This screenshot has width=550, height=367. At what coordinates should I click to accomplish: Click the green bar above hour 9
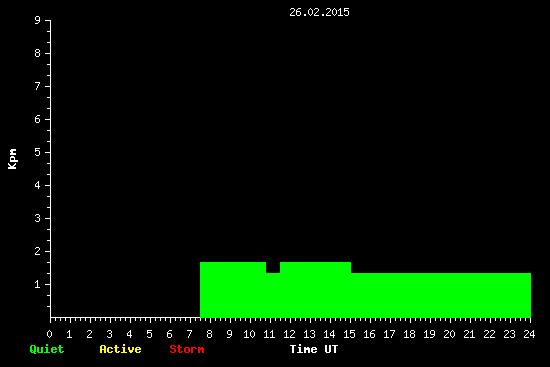[233, 290]
